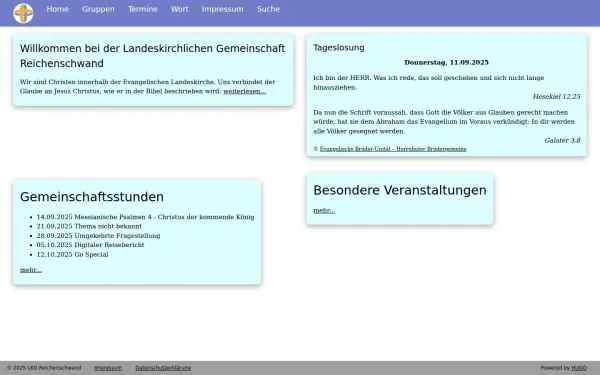600x375 pixels.
Task: Click the Tageslosung heading
Action: (x=339, y=48)
